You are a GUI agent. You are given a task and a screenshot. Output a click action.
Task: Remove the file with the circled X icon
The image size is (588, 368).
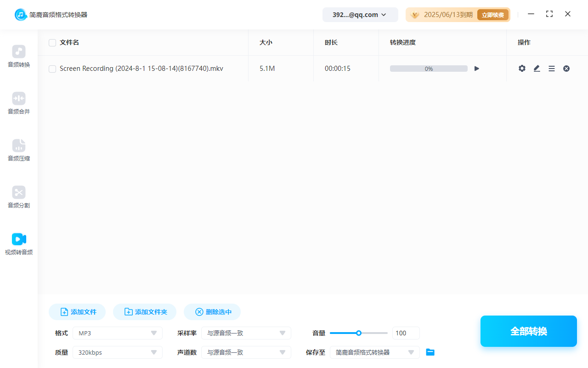[x=566, y=68]
